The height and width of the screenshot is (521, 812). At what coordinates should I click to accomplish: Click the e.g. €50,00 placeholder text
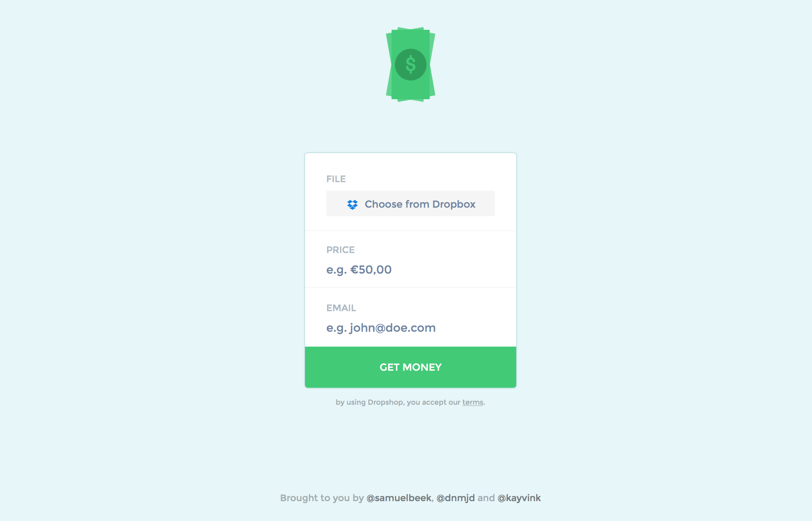[359, 270]
